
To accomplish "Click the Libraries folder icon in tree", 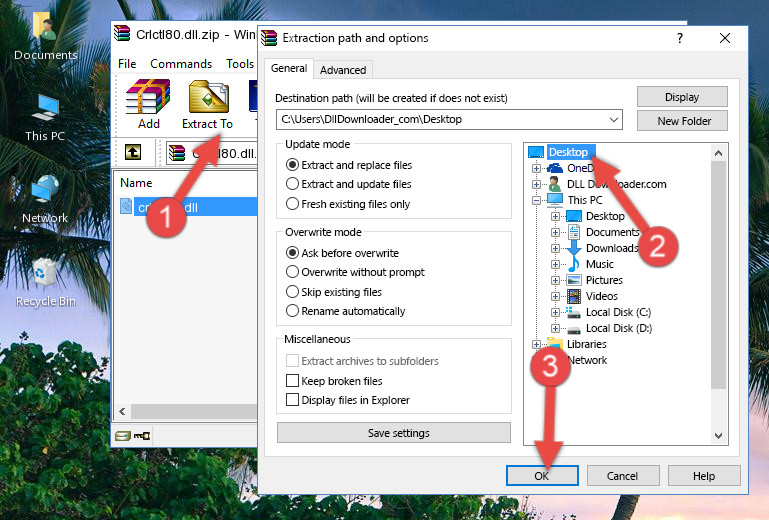I will (555, 343).
